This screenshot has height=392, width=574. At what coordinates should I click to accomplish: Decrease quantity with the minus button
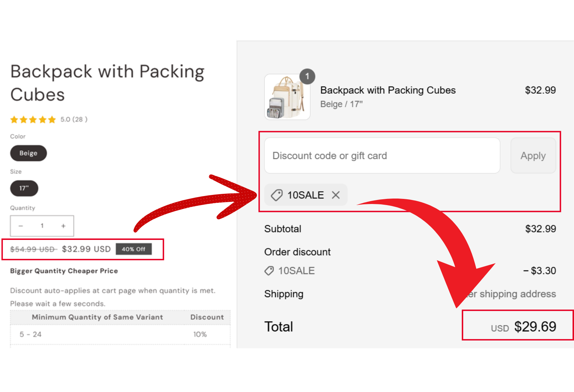click(21, 226)
